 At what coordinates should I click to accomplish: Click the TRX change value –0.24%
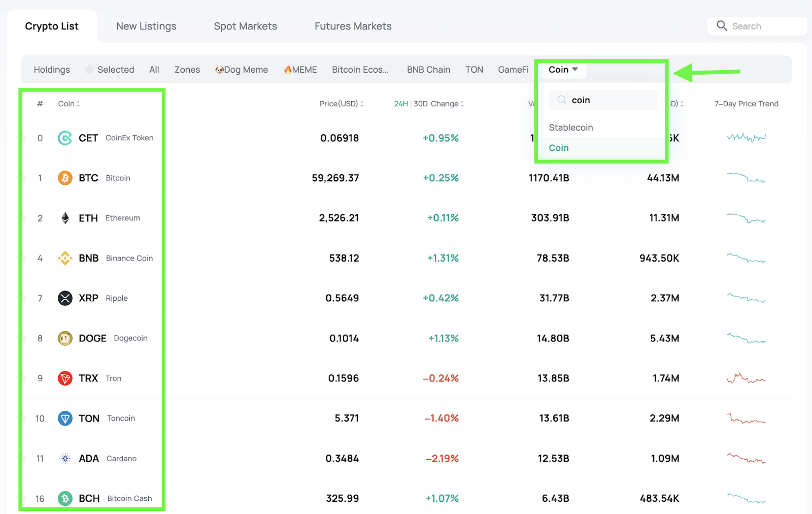click(x=441, y=378)
